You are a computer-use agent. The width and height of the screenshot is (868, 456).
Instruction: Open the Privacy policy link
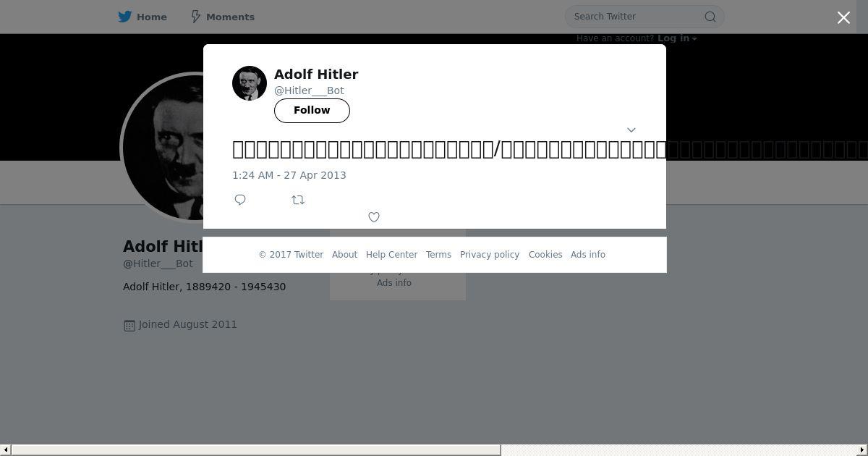(x=490, y=255)
